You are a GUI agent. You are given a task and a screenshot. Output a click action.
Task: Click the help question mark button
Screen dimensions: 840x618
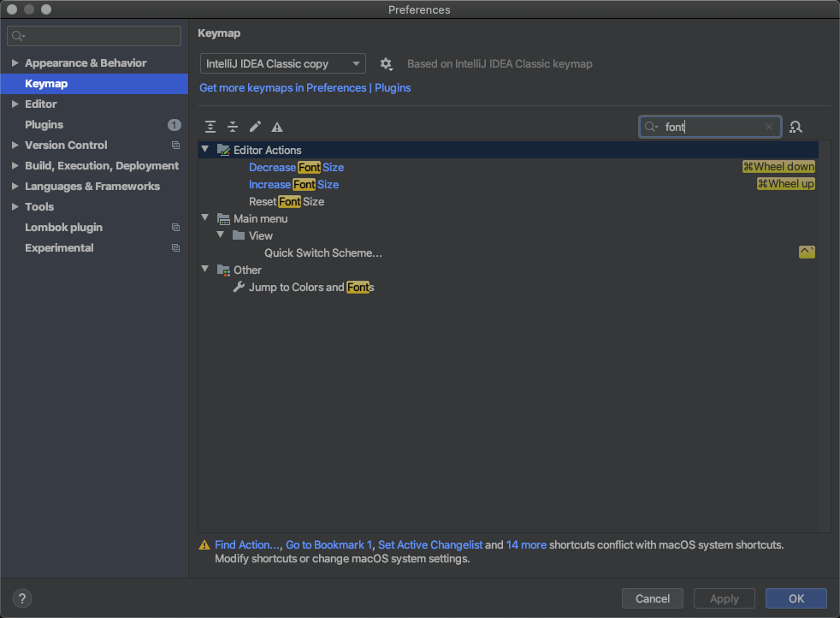click(x=22, y=598)
